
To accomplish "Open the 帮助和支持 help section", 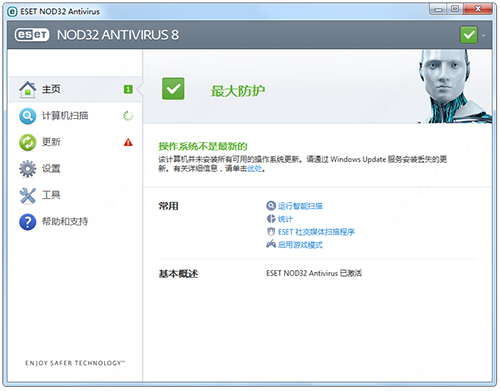I will [75, 221].
